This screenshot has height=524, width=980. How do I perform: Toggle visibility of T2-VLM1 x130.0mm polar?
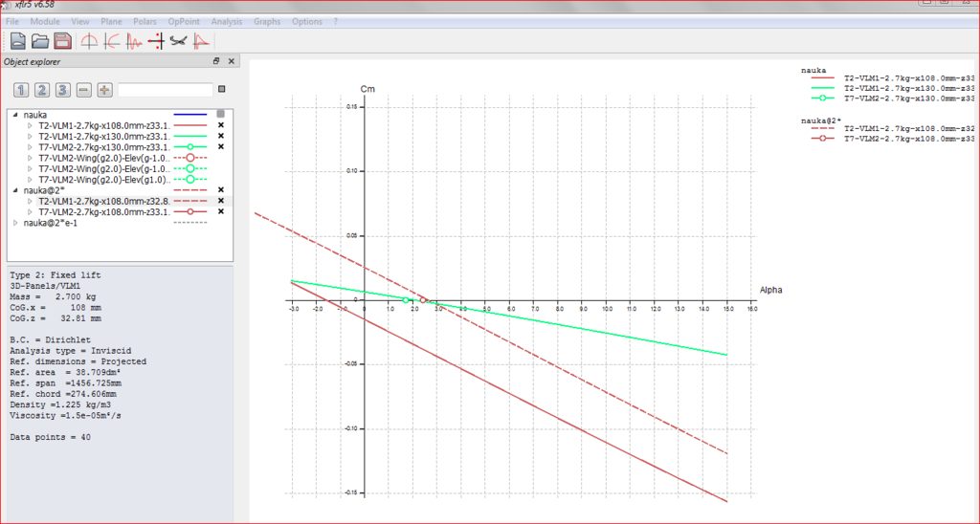point(220,136)
